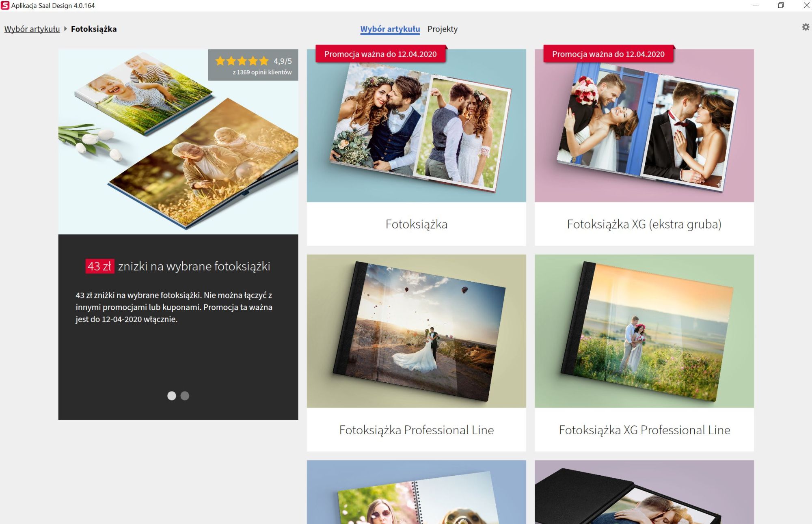Viewport: 812px width, 524px height.
Task: Select the second carousel dot indicator
Action: (x=185, y=396)
